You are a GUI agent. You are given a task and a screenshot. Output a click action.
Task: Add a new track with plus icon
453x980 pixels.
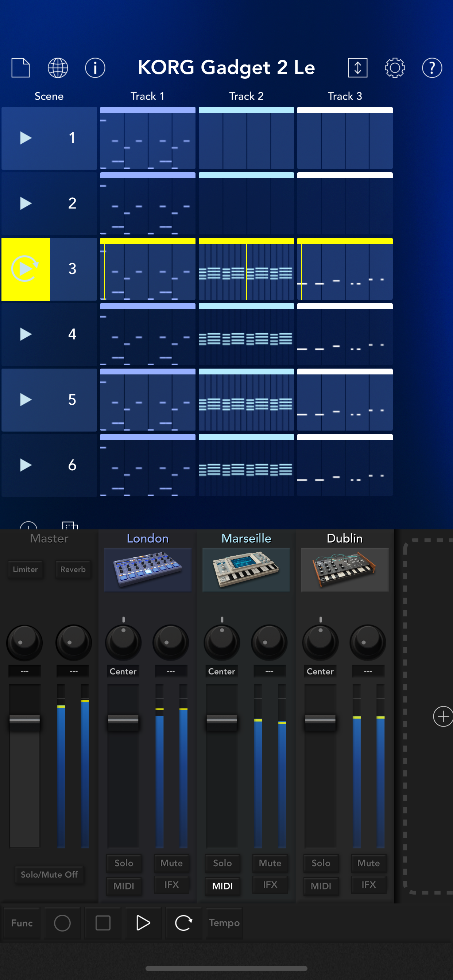coord(443,716)
